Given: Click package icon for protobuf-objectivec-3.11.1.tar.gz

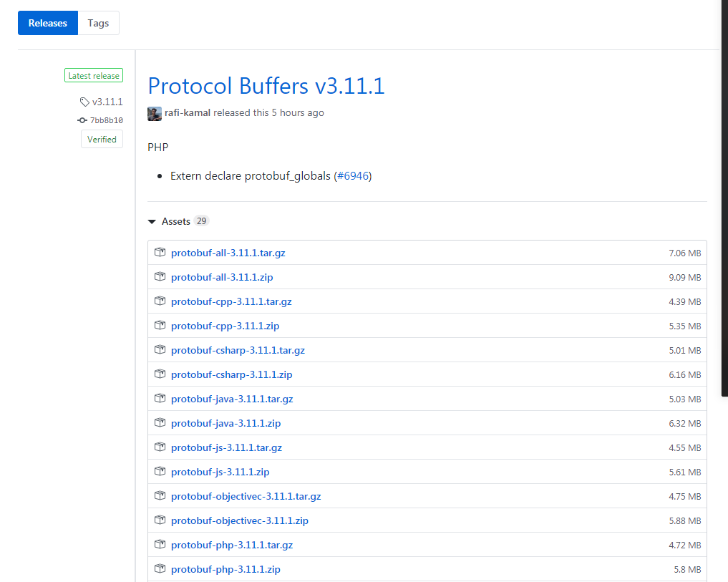Looking at the screenshot, I should 160,495.
